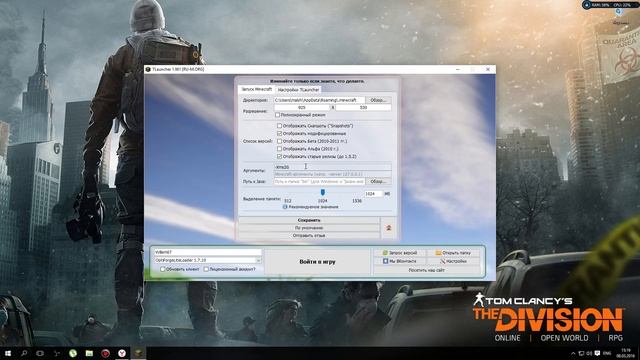Switch to Настройки TLauncher tab
The width and height of the screenshot is (640, 360).
pos(298,89)
